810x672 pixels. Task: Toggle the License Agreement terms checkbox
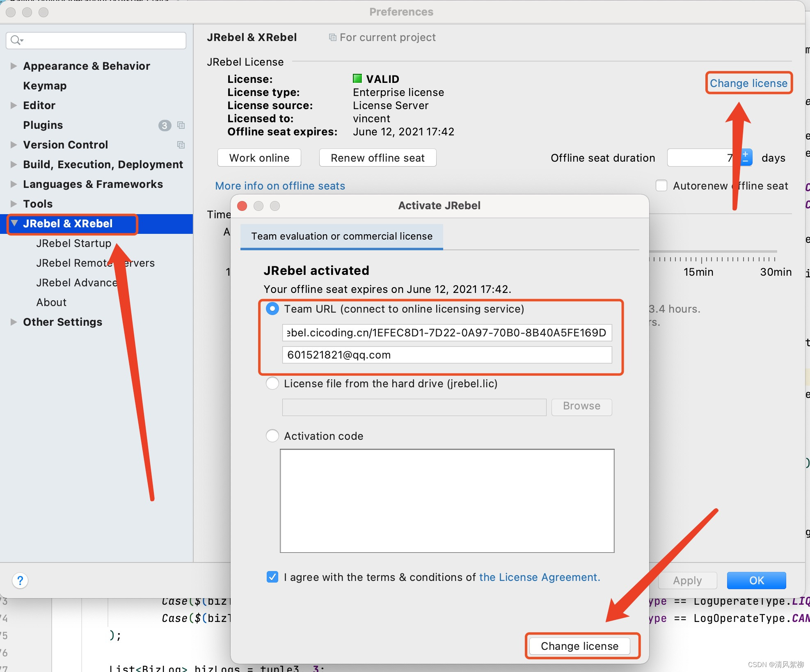click(272, 577)
